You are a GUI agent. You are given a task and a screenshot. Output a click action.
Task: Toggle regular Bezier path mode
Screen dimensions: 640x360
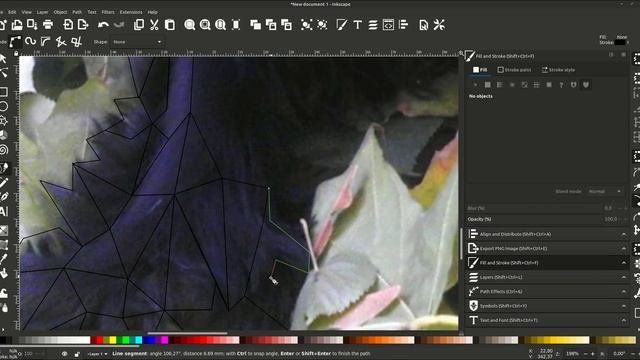[x=15, y=41]
